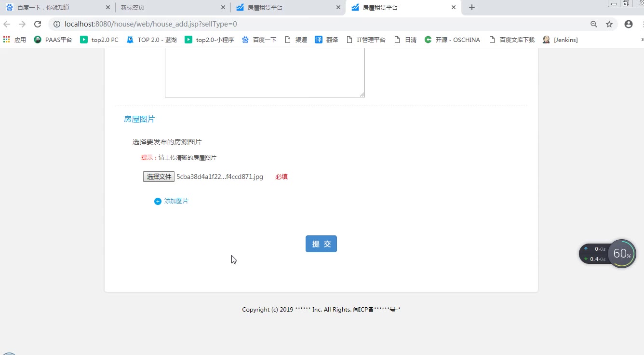Click the 添加图片 link
This screenshot has width=644, height=355.
tap(176, 201)
